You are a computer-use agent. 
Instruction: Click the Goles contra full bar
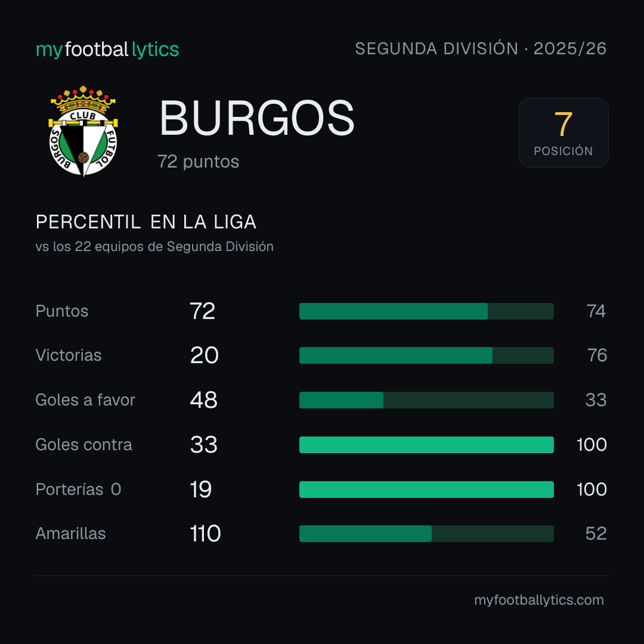pos(426,445)
